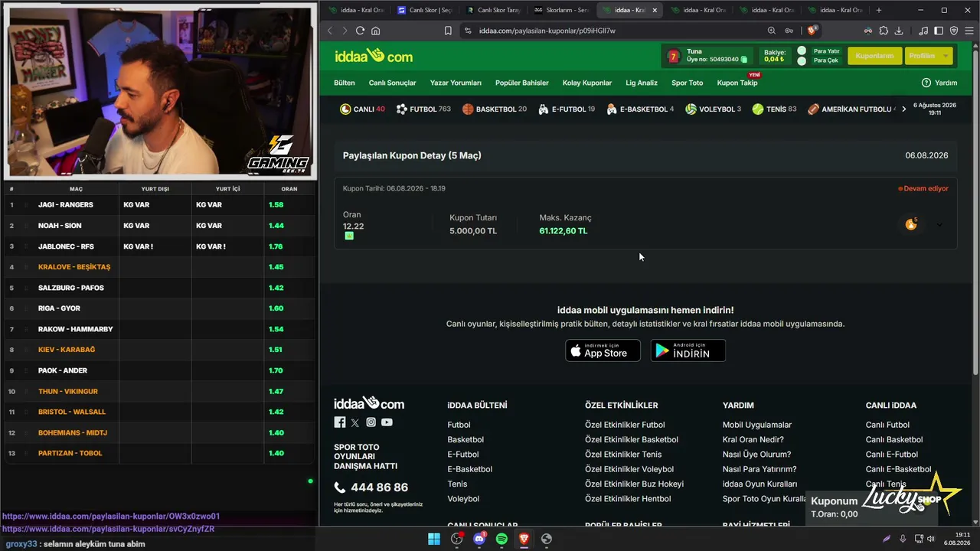The height and width of the screenshot is (551, 980).
Task: Open the Kral Oran Nedir? footer link
Action: pos(753,439)
